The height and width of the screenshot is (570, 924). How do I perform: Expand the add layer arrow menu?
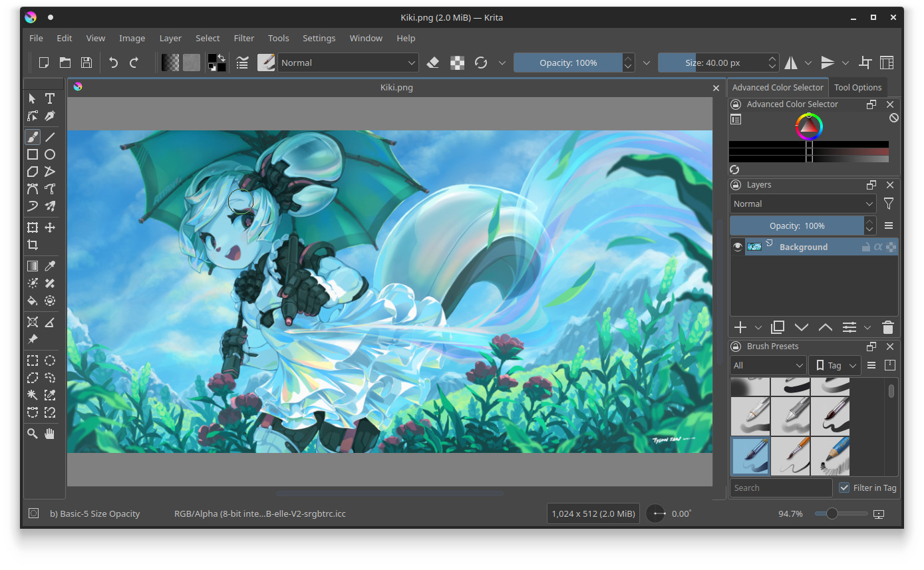758,327
